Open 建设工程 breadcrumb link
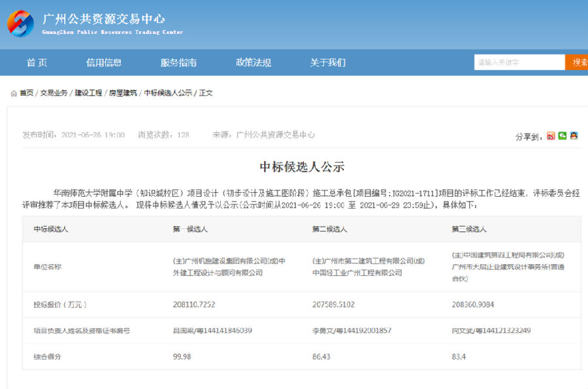588x389 pixels. [x=88, y=93]
